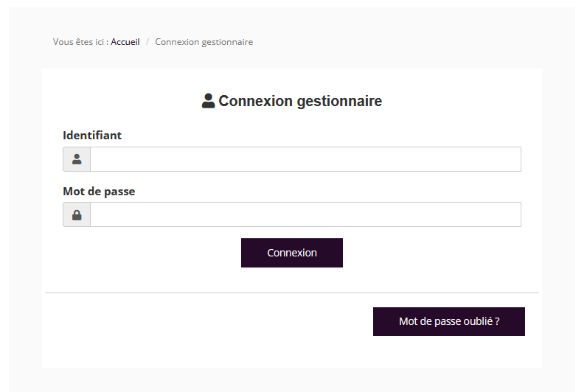Go to Accueil via breadcrumb link
The image size is (587, 392).
(125, 42)
